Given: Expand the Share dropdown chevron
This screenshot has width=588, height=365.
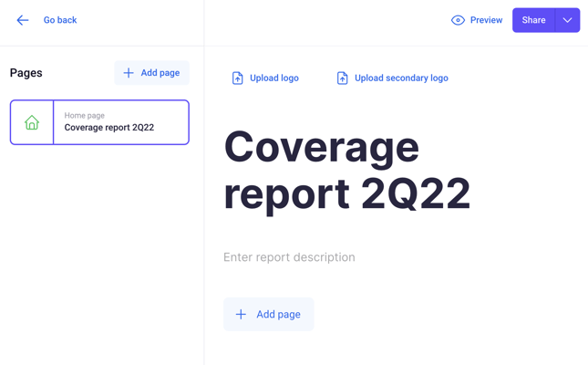Looking at the screenshot, I should click(567, 20).
